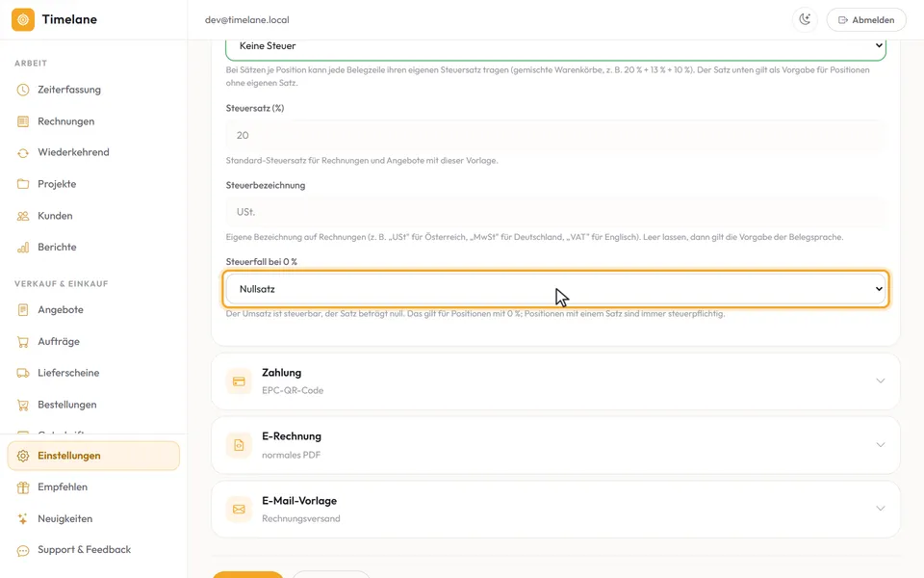The height and width of the screenshot is (578, 924).
Task: Toggle dark mode moon icon
Action: point(805,19)
